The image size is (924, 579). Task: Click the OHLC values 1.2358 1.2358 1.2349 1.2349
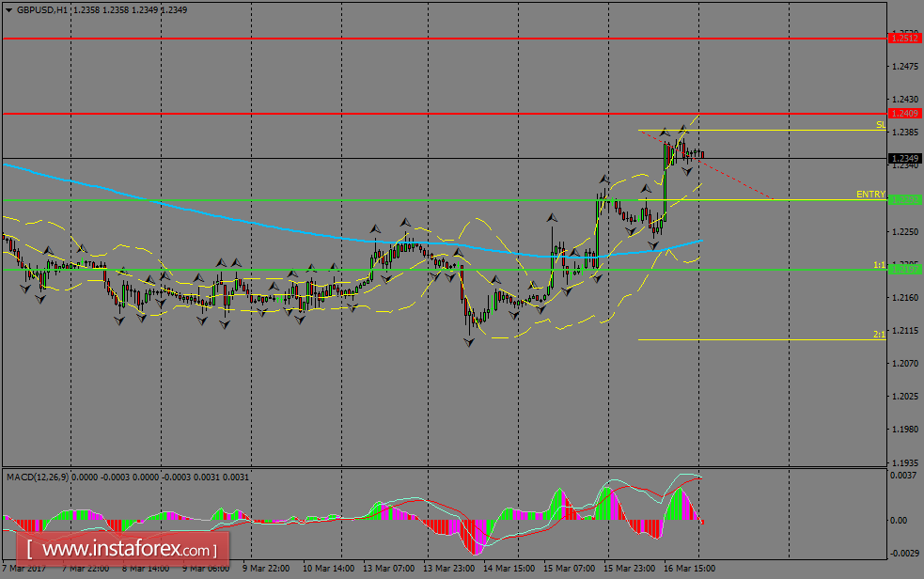point(131,10)
